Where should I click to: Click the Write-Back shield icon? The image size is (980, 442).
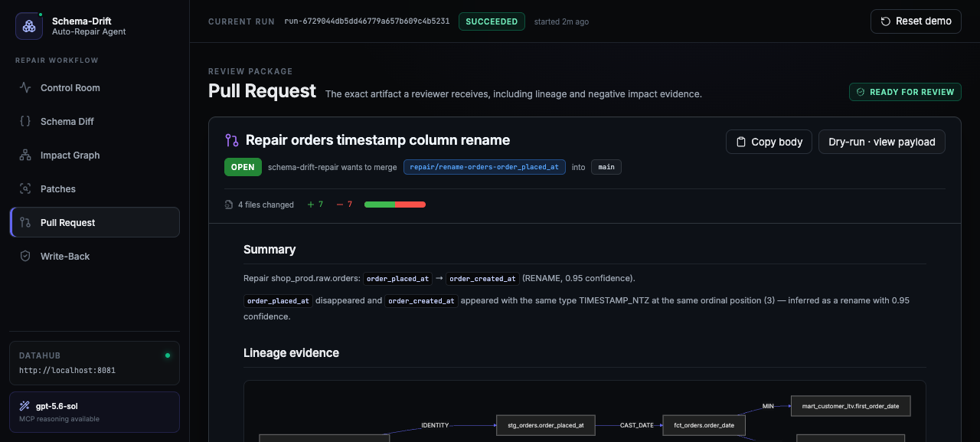tap(25, 257)
